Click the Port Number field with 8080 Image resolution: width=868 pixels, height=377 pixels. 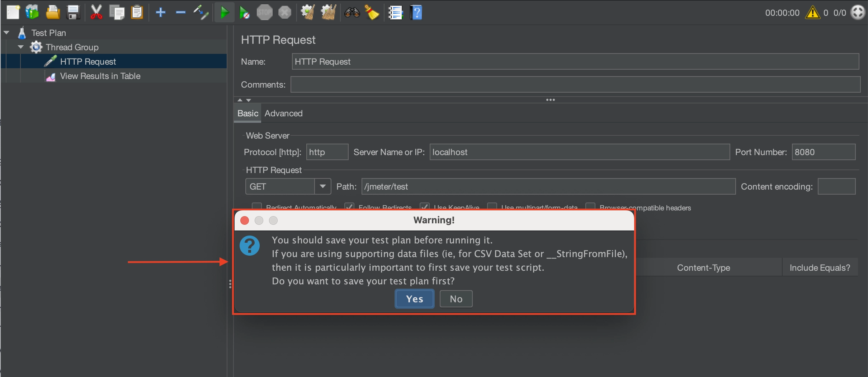[824, 152]
